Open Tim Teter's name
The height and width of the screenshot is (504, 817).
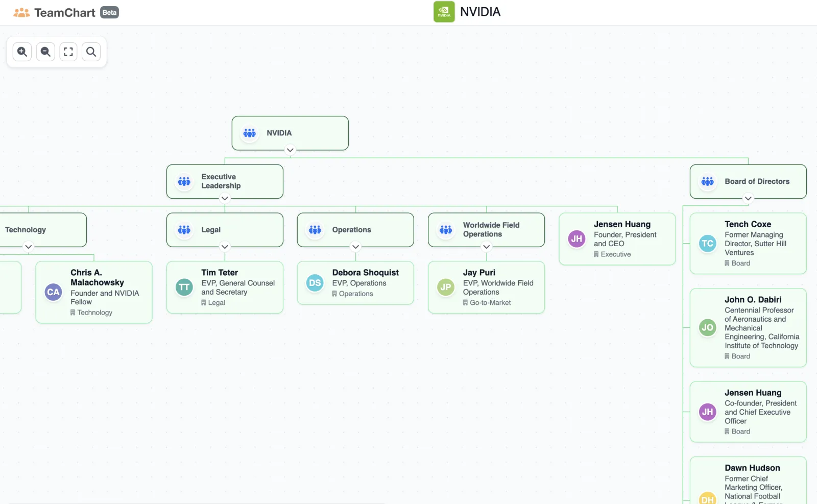[x=220, y=273]
